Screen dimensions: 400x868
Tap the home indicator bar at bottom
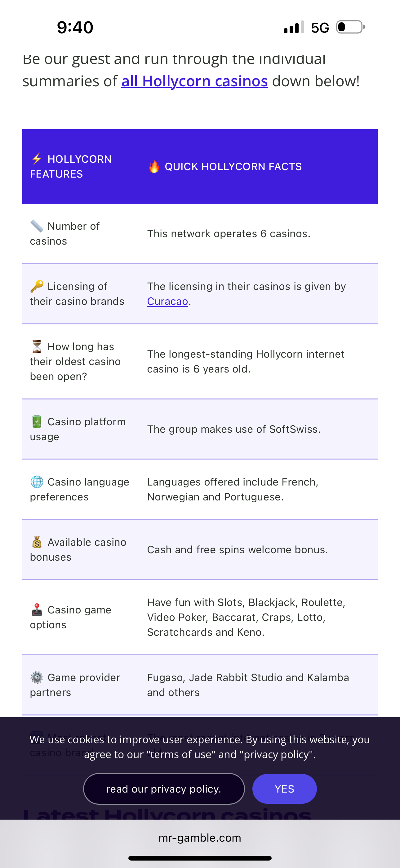(x=200, y=858)
